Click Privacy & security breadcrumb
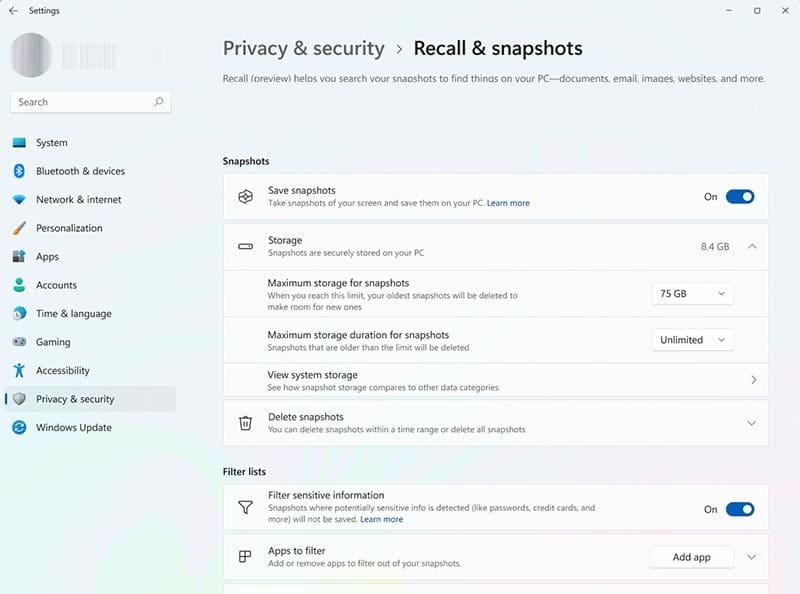Viewport: 800px width, 594px height. click(304, 48)
